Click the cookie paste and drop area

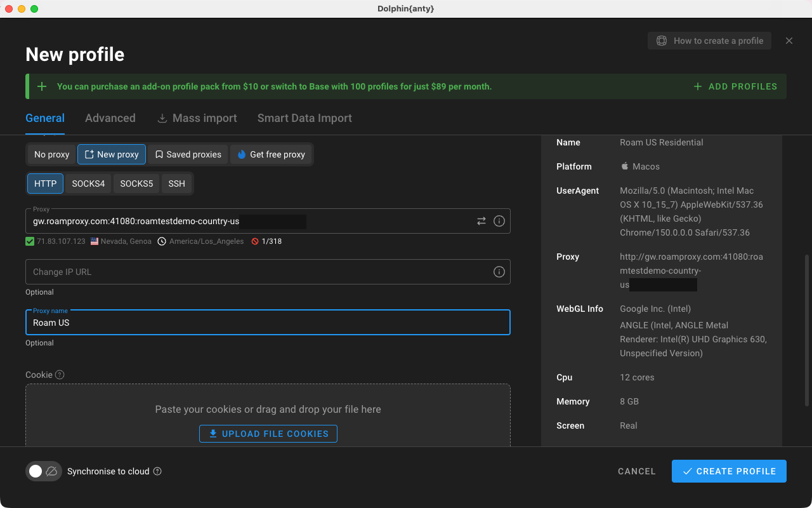click(x=268, y=415)
